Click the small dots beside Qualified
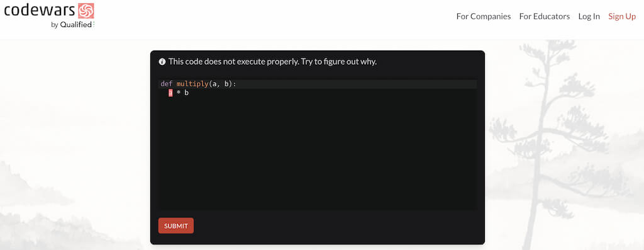This screenshot has height=250, width=644. click(94, 25)
